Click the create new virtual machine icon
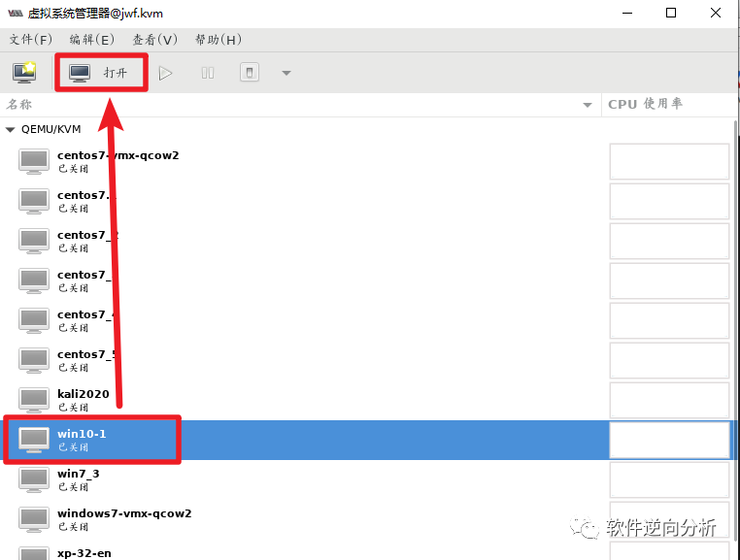This screenshot has width=740, height=560. coord(24,73)
